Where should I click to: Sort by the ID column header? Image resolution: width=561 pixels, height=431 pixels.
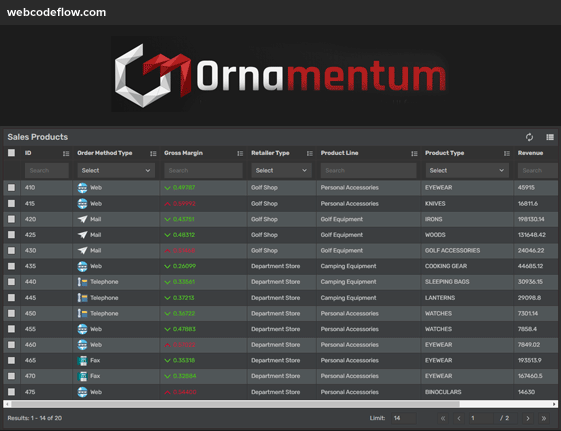(x=28, y=153)
